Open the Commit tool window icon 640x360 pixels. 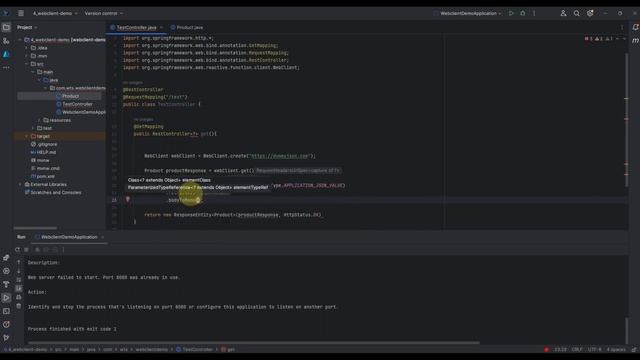click(x=6, y=41)
